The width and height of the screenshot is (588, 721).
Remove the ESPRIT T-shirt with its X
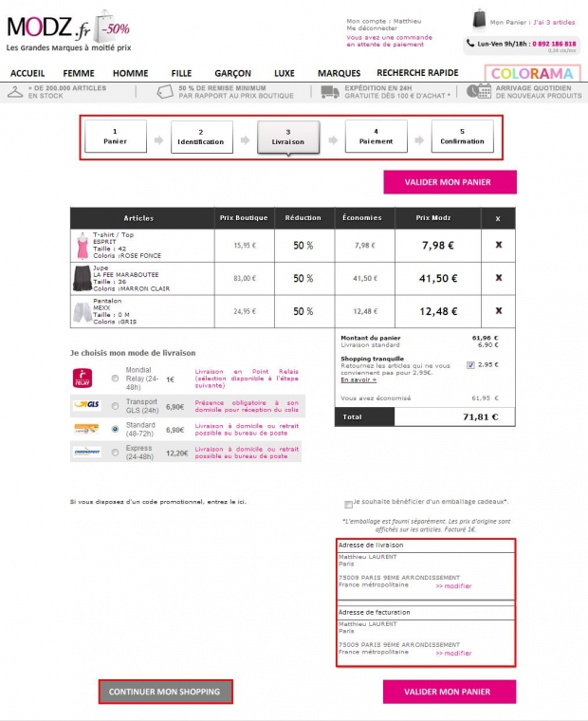[x=499, y=244]
